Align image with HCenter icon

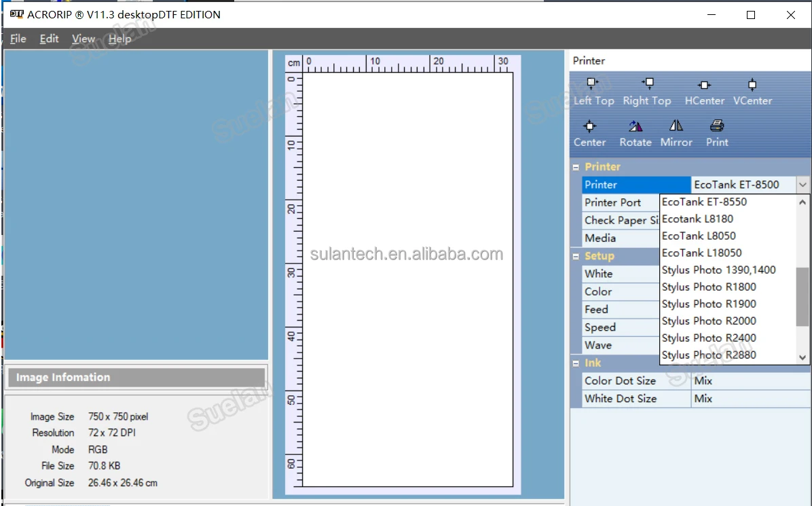[x=704, y=86]
